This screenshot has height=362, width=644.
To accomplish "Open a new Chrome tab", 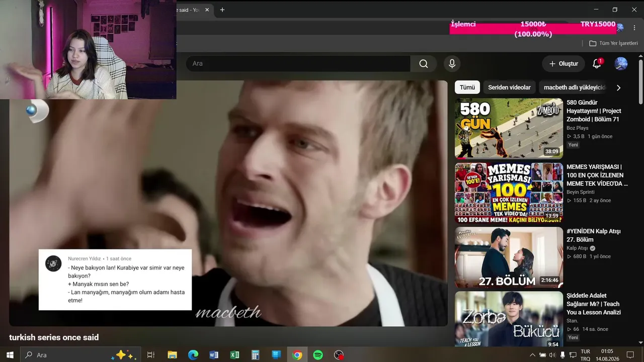I will tap(222, 10).
